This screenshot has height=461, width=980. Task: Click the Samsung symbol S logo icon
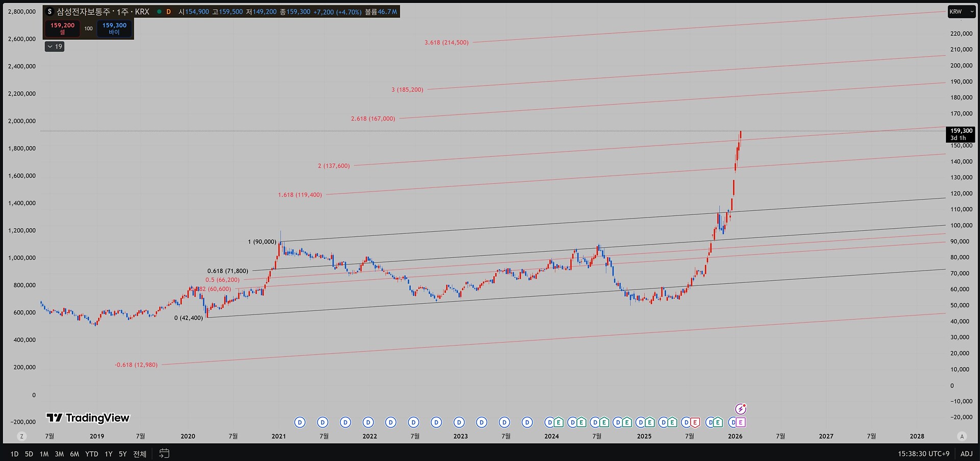coord(50,12)
